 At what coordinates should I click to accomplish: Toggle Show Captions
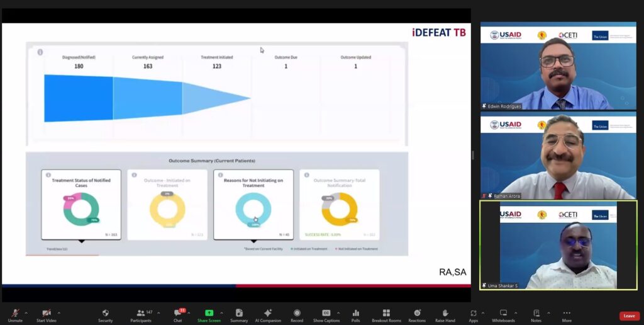point(326,313)
